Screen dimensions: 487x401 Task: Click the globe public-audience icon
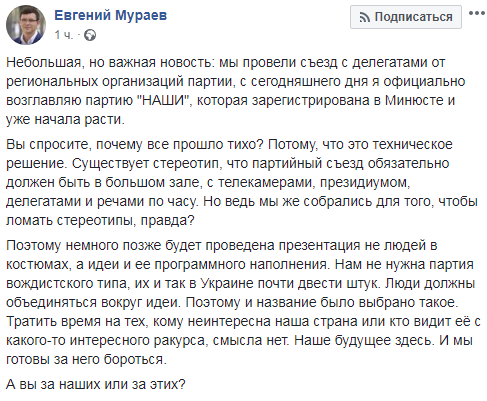pyautogui.click(x=90, y=35)
